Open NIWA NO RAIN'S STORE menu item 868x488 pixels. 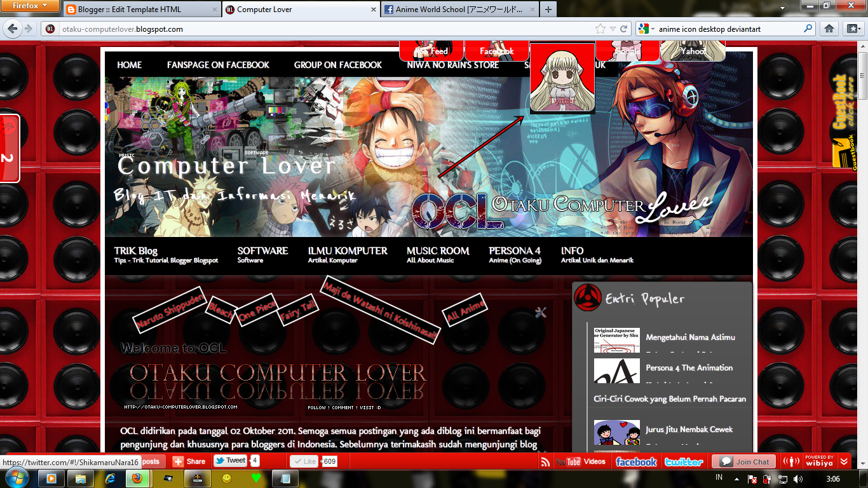click(x=453, y=65)
